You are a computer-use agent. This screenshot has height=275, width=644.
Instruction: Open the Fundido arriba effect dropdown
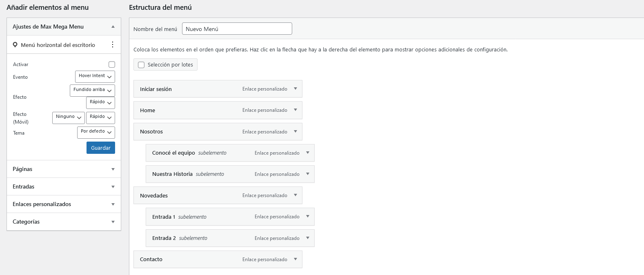coord(92,90)
